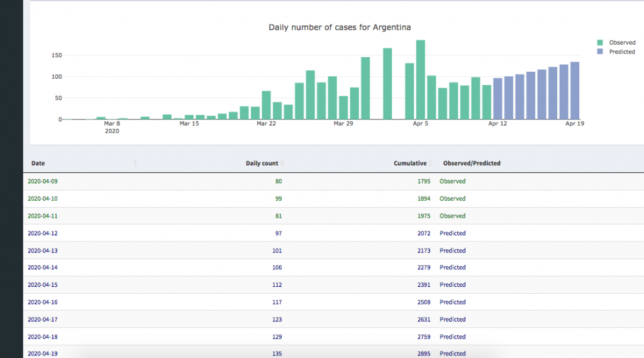This screenshot has width=644, height=358.
Task: Sort table using Daily count arrows icon
Action: [x=282, y=164]
